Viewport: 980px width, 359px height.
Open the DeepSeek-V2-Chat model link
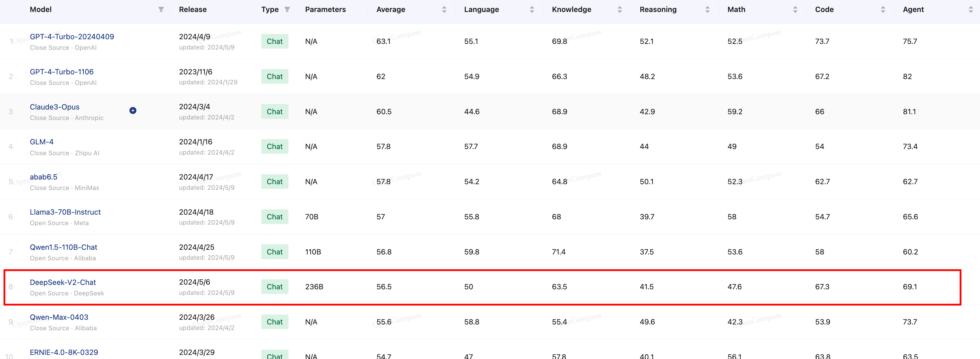click(x=63, y=282)
